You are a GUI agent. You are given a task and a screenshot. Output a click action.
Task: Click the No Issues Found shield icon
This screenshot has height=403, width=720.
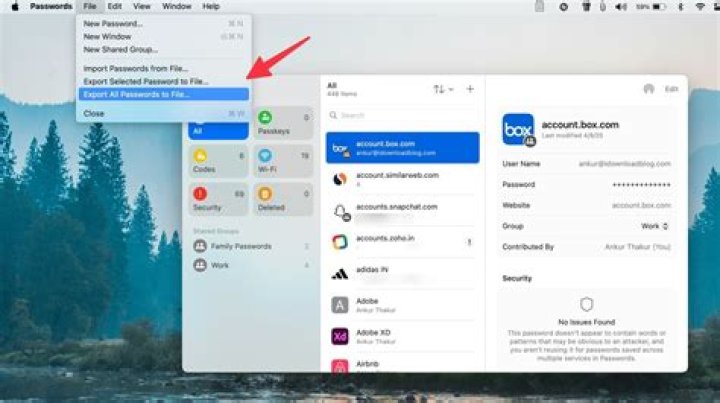pyautogui.click(x=586, y=304)
